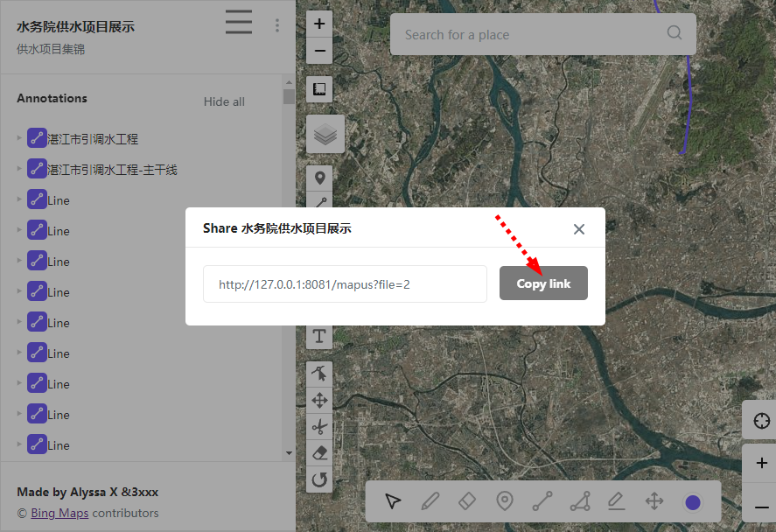776x532 pixels.
Task: Click the locate me target button
Action: 760,421
